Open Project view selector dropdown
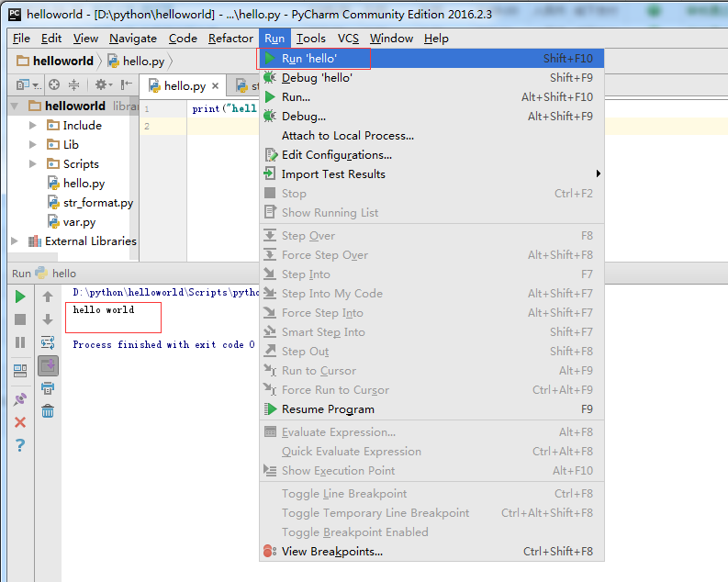Image resolution: width=728 pixels, height=582 pixels. tap(28, 84)
